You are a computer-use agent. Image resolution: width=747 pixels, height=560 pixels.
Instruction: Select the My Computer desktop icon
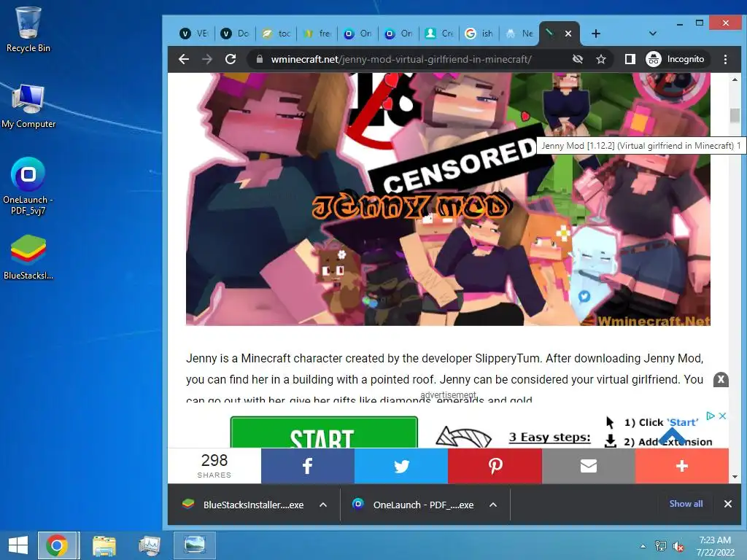coord(28,106)
